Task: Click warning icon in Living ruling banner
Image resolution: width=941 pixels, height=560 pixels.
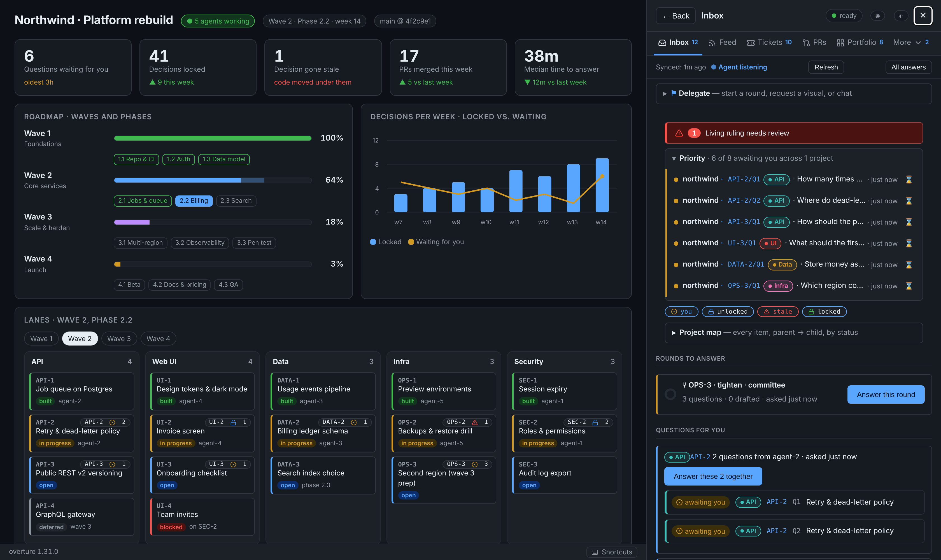Action: click(x=679, y=133)
